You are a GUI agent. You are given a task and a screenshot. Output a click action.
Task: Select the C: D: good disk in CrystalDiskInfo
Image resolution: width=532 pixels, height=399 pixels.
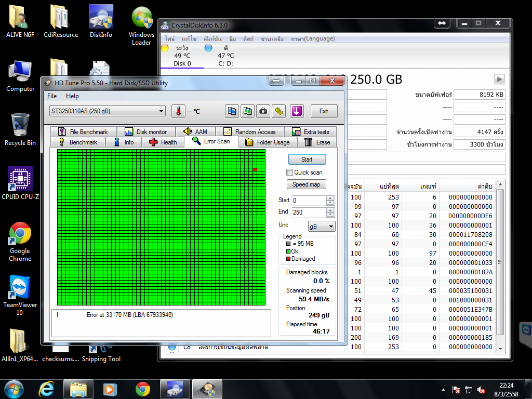coord(225,56)
